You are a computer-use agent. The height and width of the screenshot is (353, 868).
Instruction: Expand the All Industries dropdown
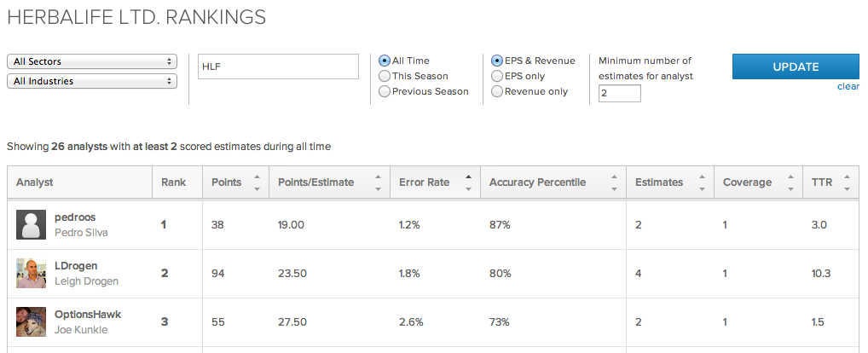pos(91,81)
